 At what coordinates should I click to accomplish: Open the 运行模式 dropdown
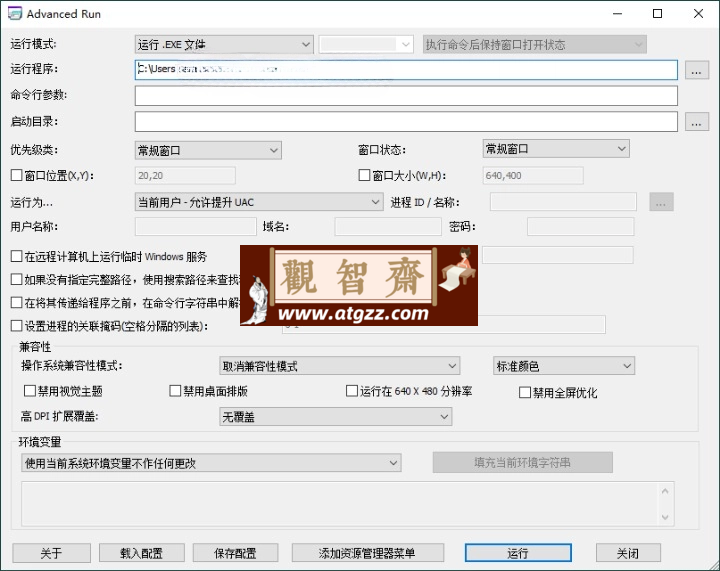pyautogui.click(x=224, y=45)
